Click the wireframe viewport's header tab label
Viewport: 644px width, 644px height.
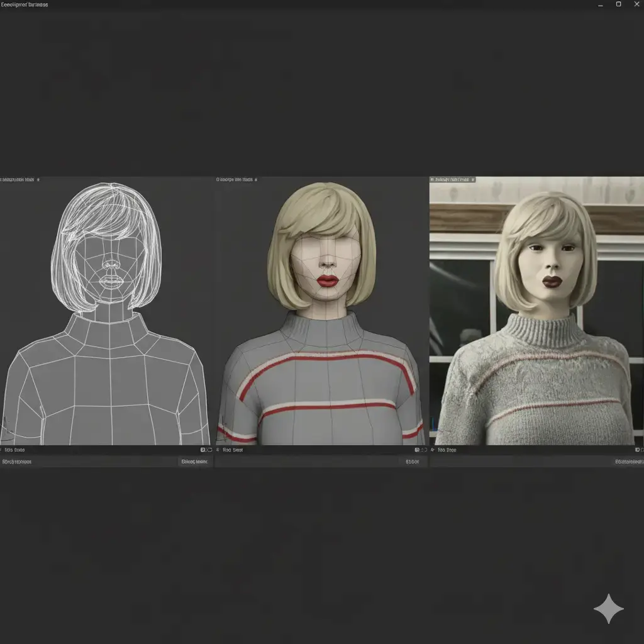[x=16, y=179]
